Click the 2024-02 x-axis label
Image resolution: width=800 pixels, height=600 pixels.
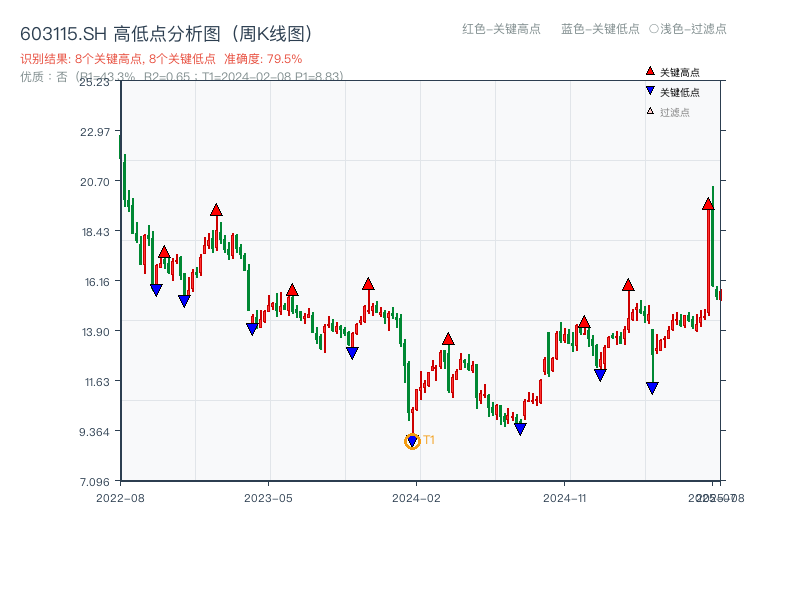416,498
